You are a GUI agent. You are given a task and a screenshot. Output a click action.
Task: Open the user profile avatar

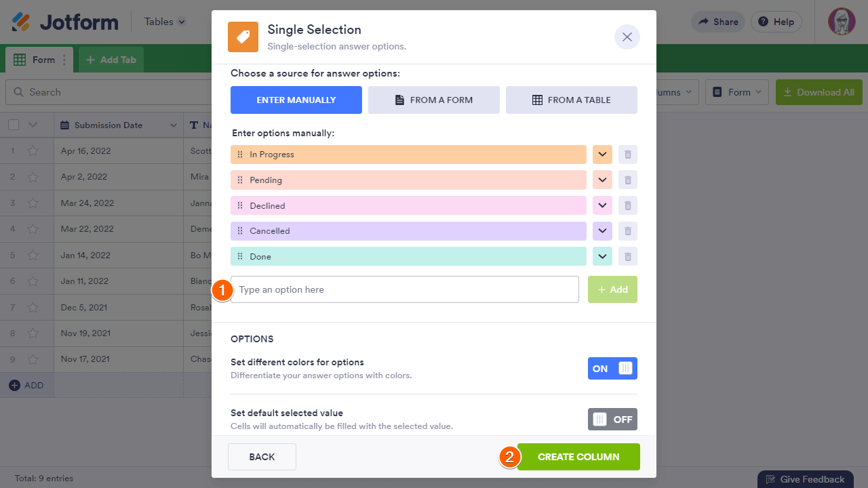click(842, 22)
